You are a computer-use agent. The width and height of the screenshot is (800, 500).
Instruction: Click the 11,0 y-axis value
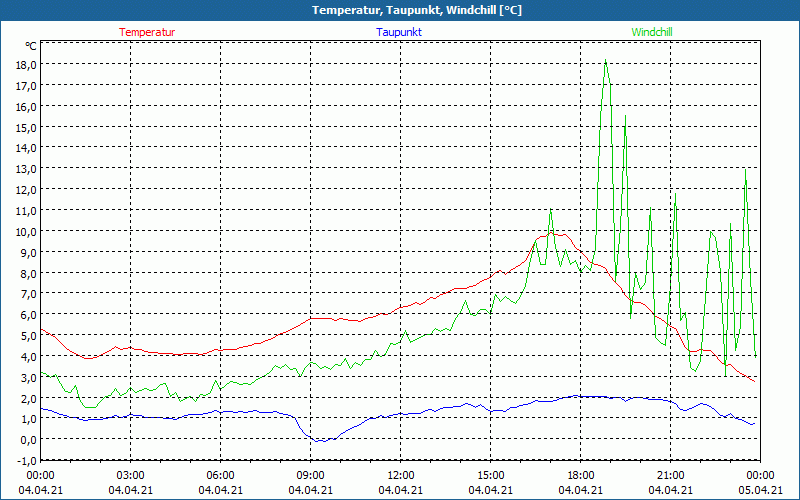click(26, 211)
